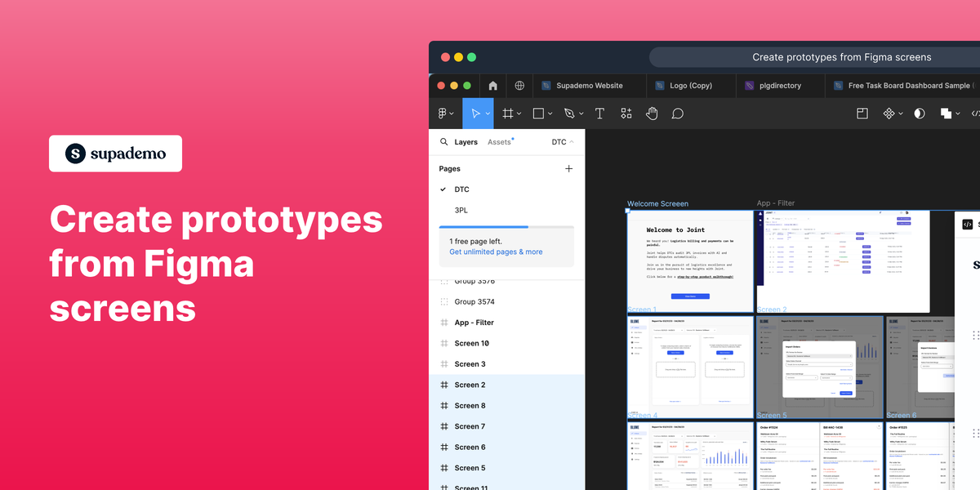Select the Text tool
This screenshot has height=490, width=980.
coord(599,113)
